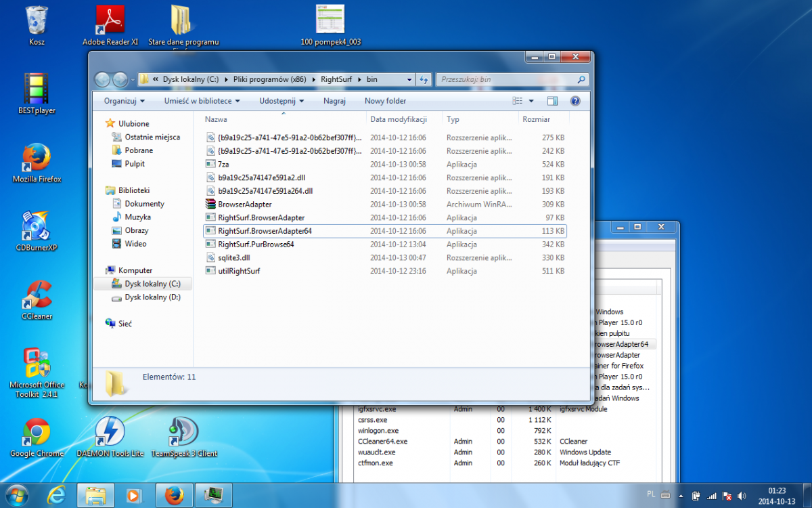Select the CDBurnerXP desktop shortcut
This screenshot has width=812, height=508.
pos(37,230)
